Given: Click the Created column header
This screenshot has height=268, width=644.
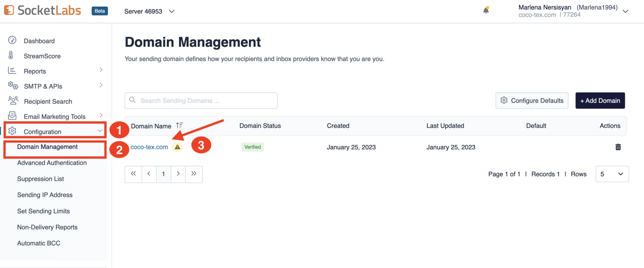Looking at the screenshot, I should (x=338, y=126).
